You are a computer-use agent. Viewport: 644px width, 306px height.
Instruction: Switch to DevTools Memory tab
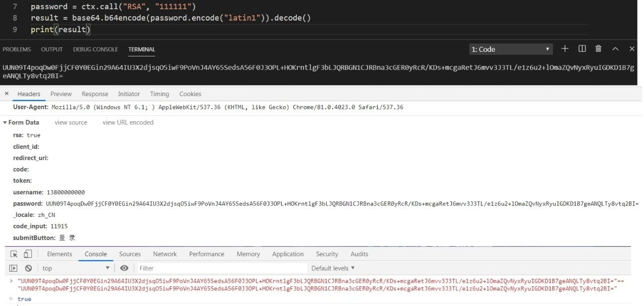[x=248, y=254]
